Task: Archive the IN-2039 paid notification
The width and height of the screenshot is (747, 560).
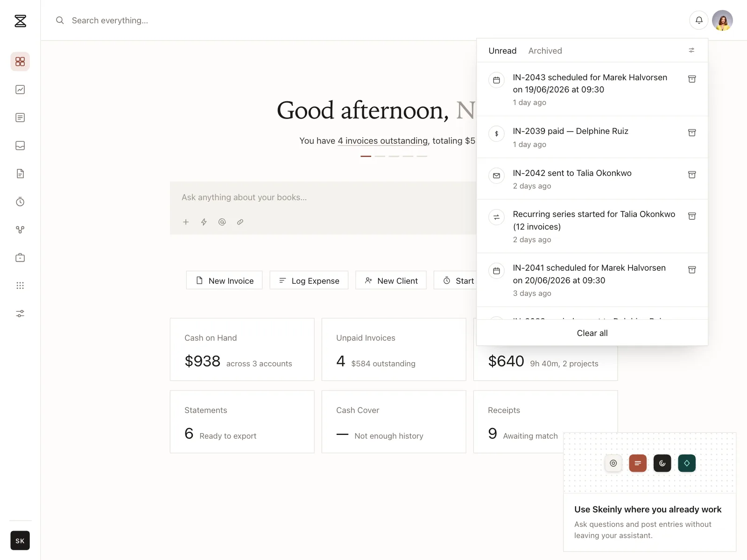Action: coord(692,133)
